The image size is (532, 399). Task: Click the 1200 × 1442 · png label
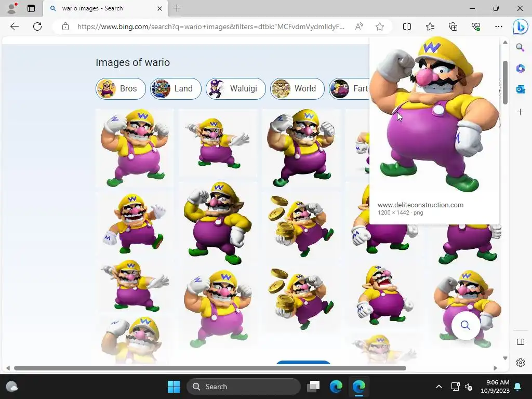tap(401, 212)
